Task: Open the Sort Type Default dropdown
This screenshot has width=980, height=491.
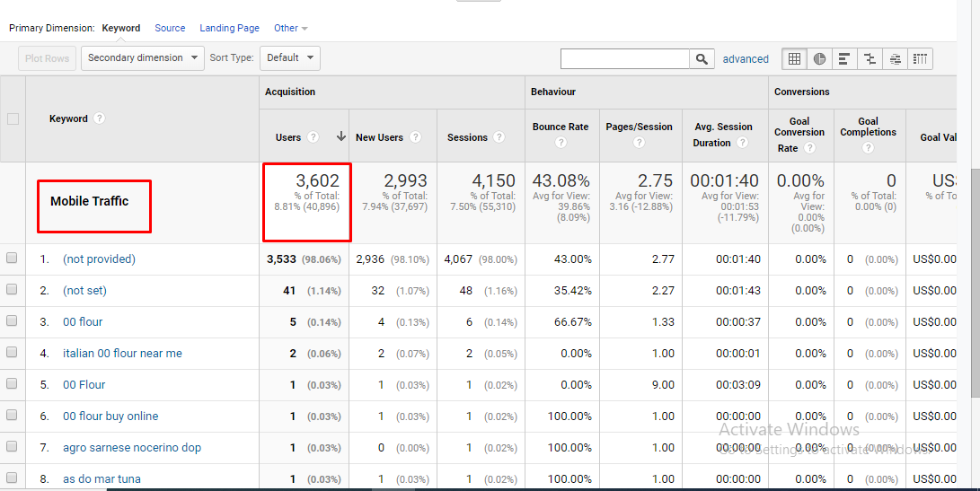Action: pyautogui.click(x=290, y=58)
